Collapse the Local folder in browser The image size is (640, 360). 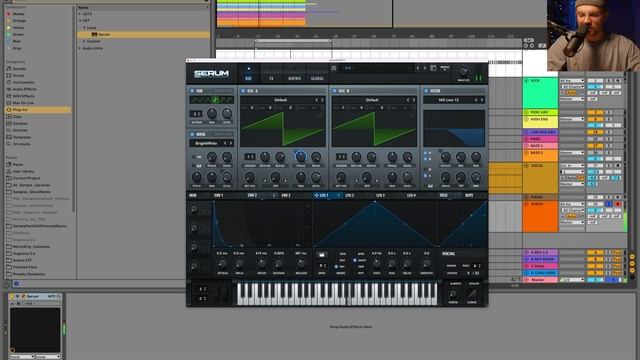(x=84, y=28)
